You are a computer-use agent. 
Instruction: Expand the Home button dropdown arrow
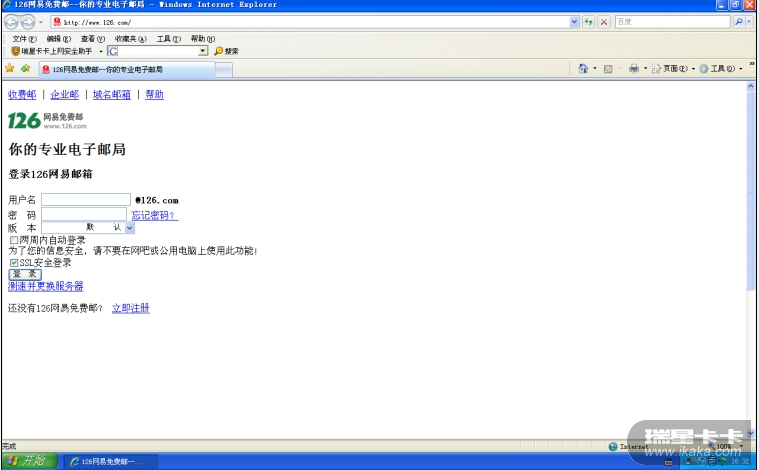(595, 69)
